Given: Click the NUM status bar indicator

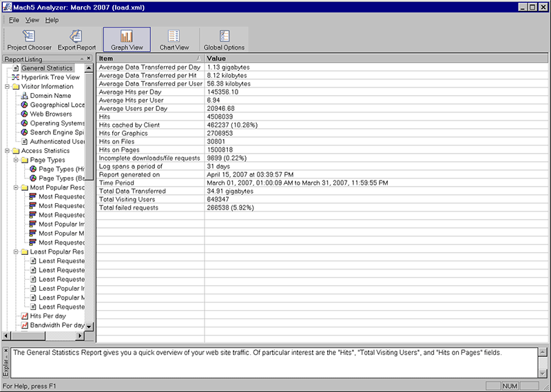Looking at the screenshot, I should click(x=510, y=386).
